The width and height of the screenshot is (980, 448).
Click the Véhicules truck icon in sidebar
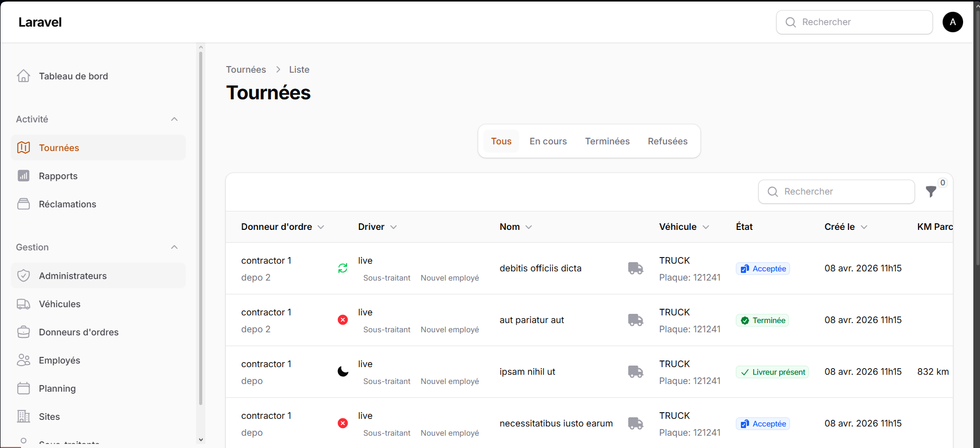pyautogui.click(x=24, y=304)
